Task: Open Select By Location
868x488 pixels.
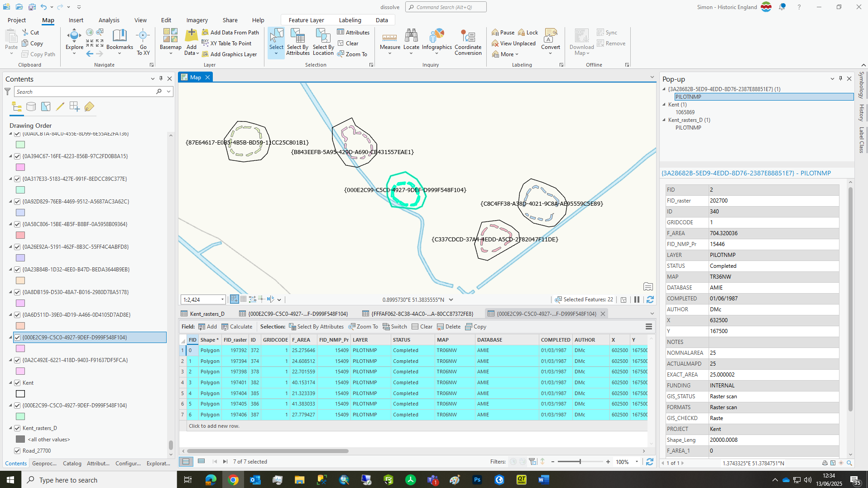Action: (x=323, y=42)
